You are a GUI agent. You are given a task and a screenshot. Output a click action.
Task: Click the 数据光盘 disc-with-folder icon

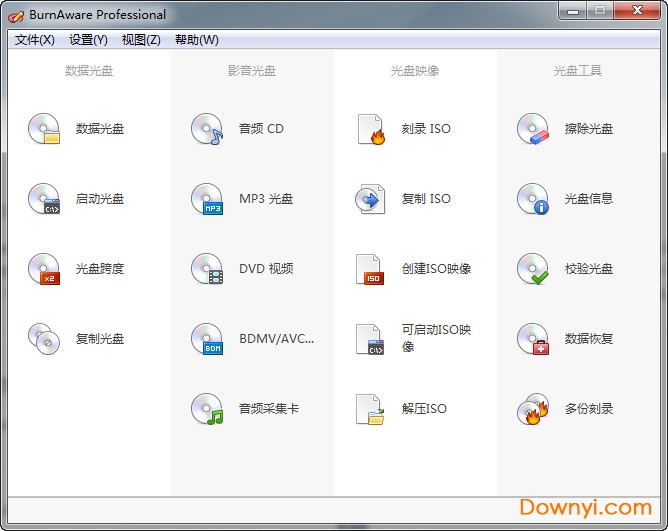pyautogui.click(x=44, y=129)
